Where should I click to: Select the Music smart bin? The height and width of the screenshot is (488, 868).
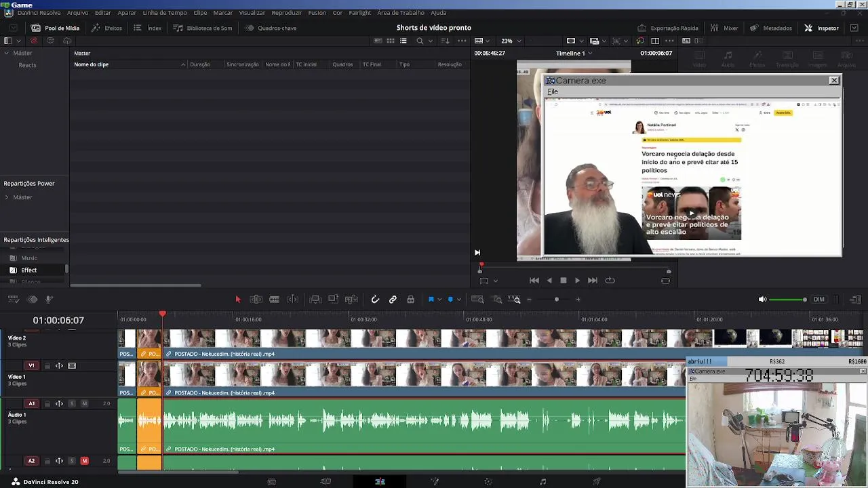(x=28, y=258)
